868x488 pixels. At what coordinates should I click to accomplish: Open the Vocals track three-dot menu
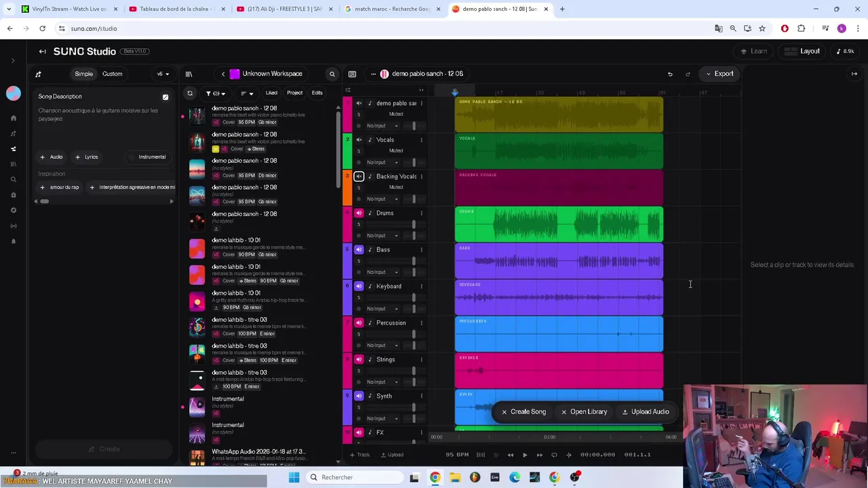(x=421, y=140)
